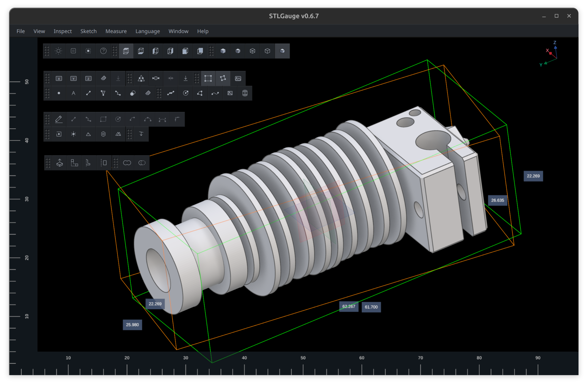Select the Rectangle sketch tool
This screenshot has height=386, width=588.
103,119
